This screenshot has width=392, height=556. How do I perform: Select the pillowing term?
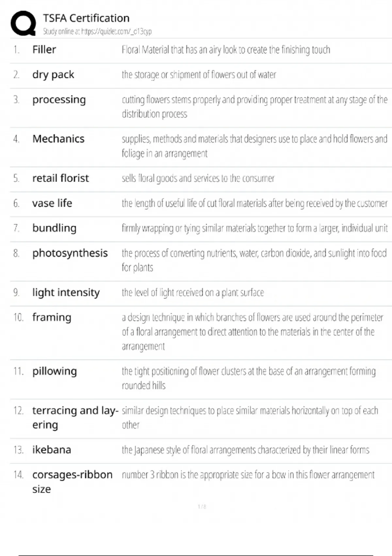(55, 371)
